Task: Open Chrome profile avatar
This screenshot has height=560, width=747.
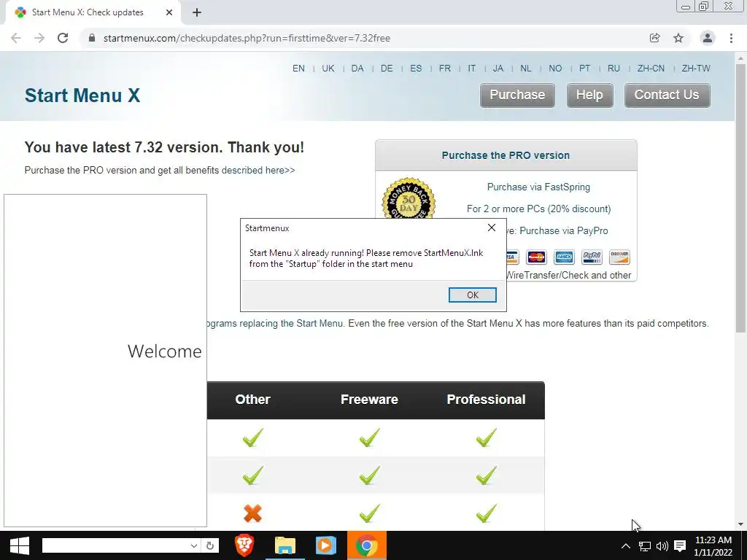Action: pyautogui.click(x=708, y=38)
